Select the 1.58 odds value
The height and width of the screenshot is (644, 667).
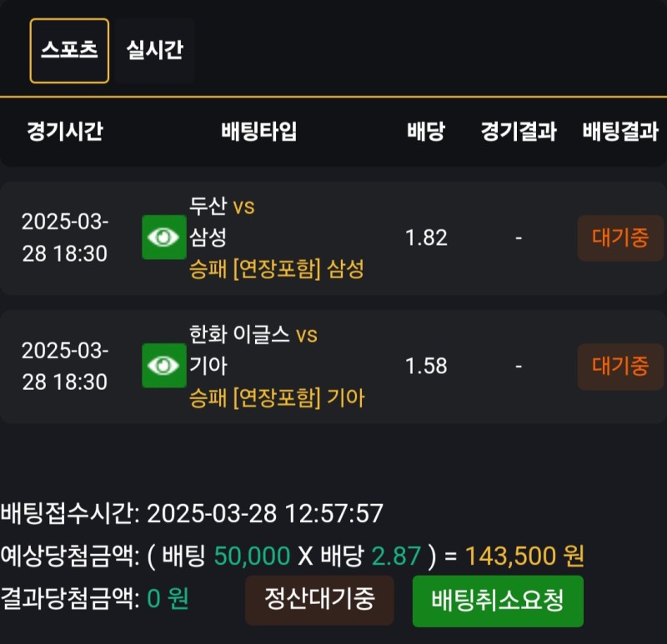coord(426,366)
